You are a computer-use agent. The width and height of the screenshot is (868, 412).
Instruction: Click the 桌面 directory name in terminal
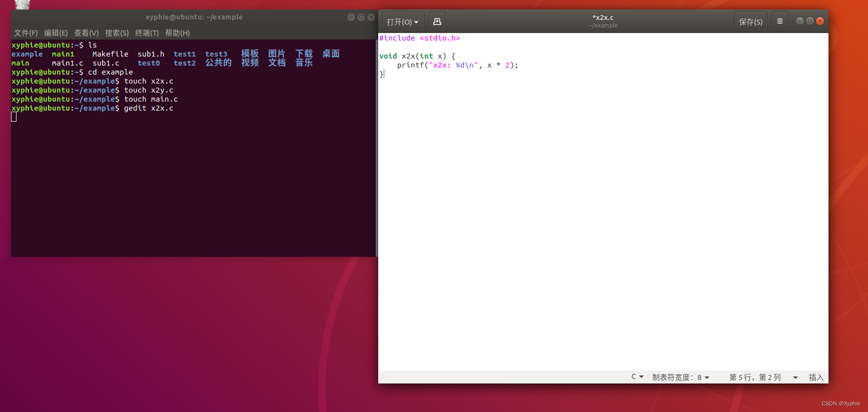click(x=331, y=54)
